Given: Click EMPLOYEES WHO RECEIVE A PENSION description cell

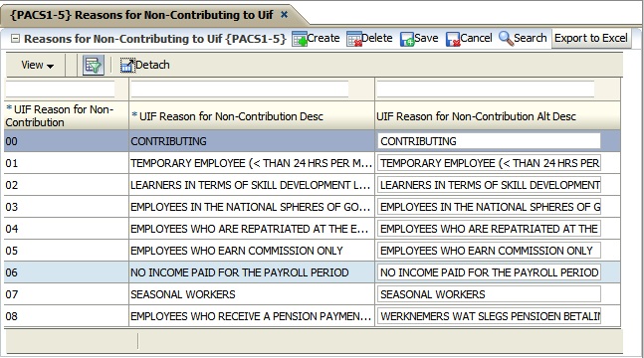Looking at the screenshot, I should (x=252, y=316).
